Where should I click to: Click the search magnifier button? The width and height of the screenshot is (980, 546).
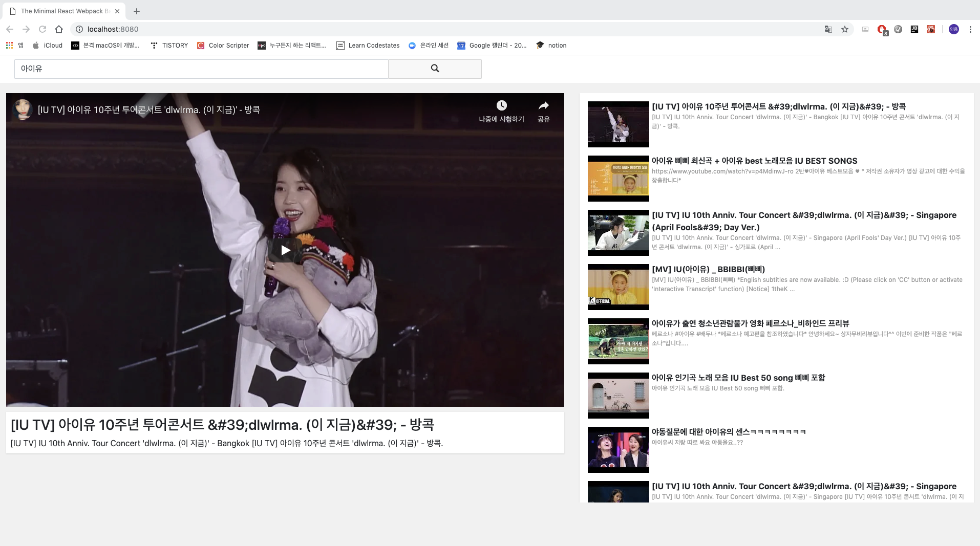tap(435, 69)
